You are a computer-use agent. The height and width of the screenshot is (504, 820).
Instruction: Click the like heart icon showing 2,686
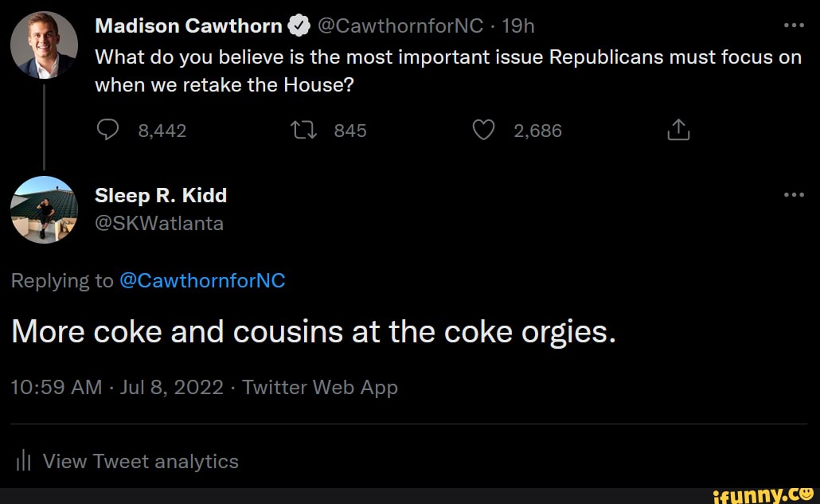[483, 129]
